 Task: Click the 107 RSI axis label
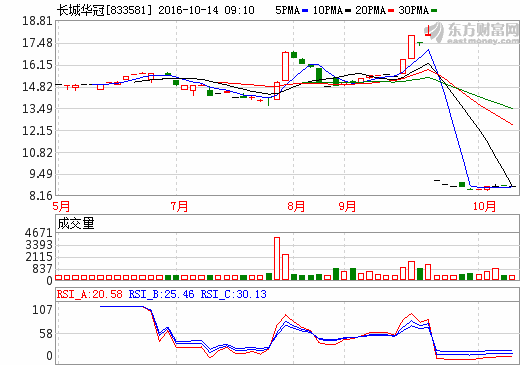click(x=43, y=310)
